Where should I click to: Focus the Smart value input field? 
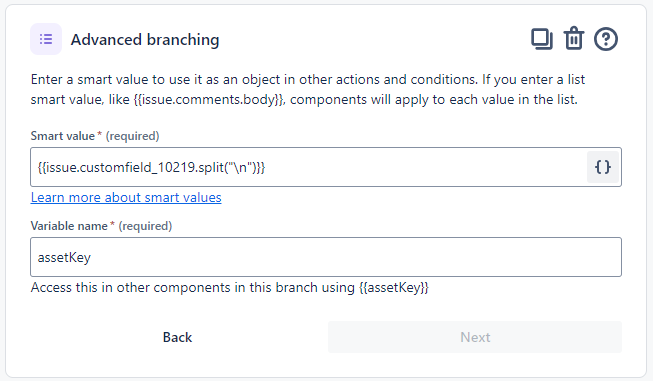[x=309, y=167]
